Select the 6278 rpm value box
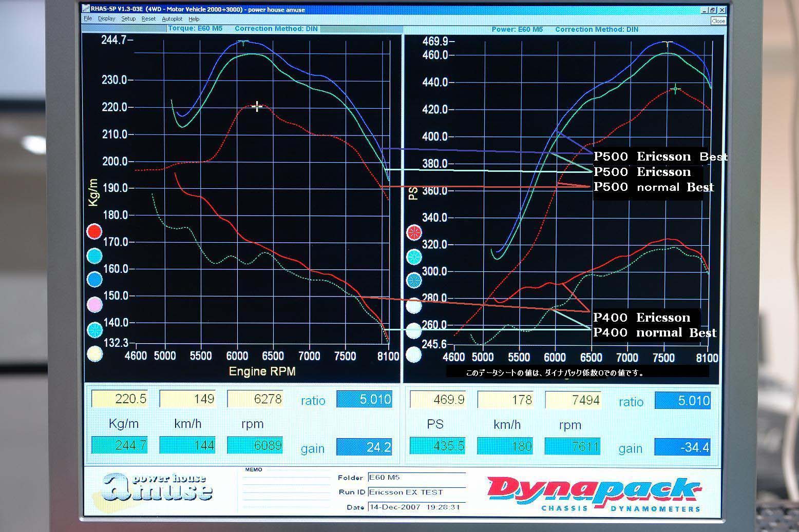The image size is (799, 532). pos(255,399)
